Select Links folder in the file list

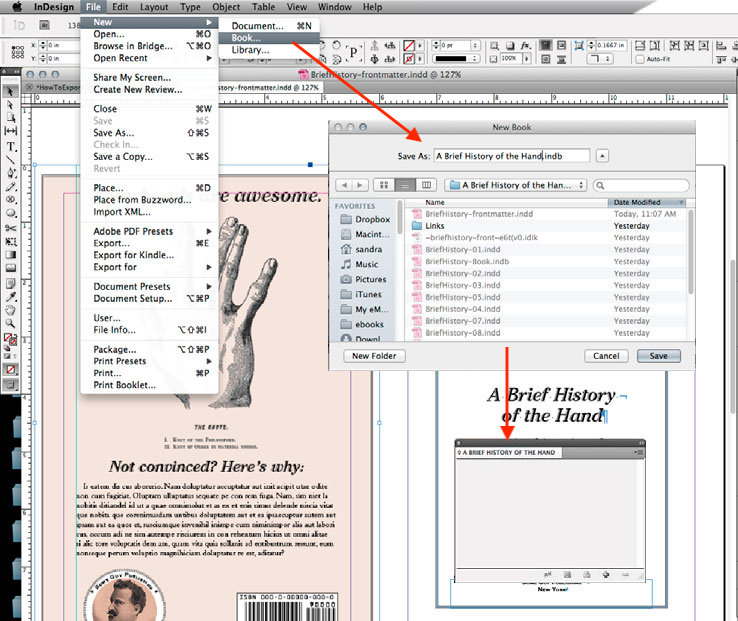tap(435, 226)
